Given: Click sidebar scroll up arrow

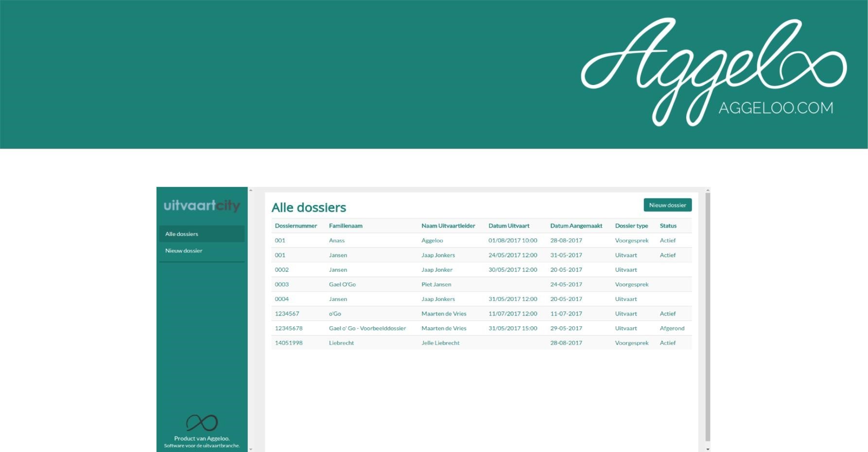Looking at the screenshot, I should 251,190.
